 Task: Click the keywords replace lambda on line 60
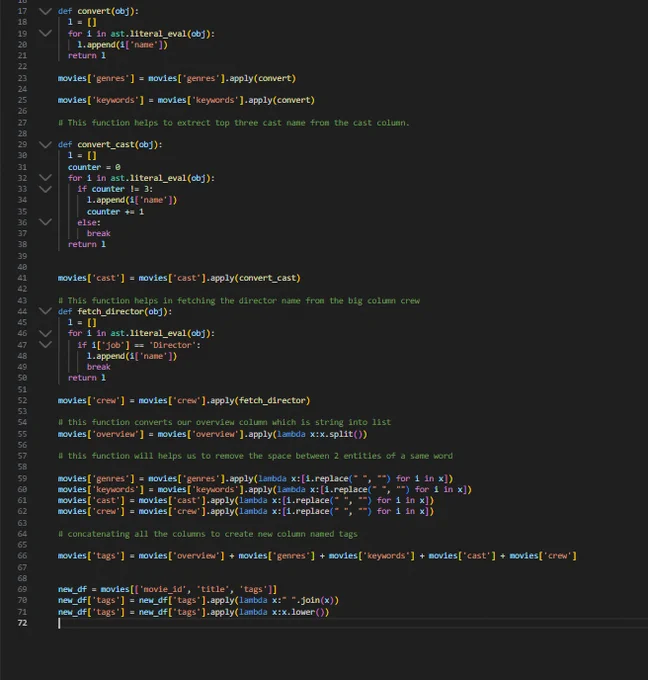click(265, 489)
